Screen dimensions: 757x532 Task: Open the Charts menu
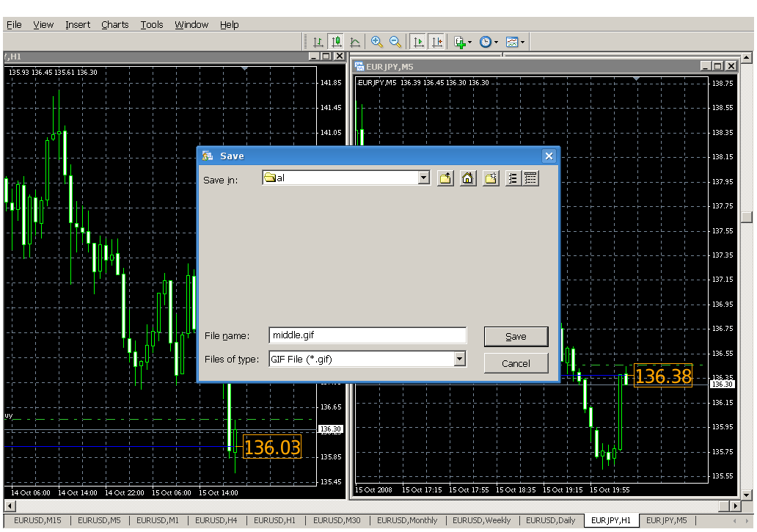(114, 24)
